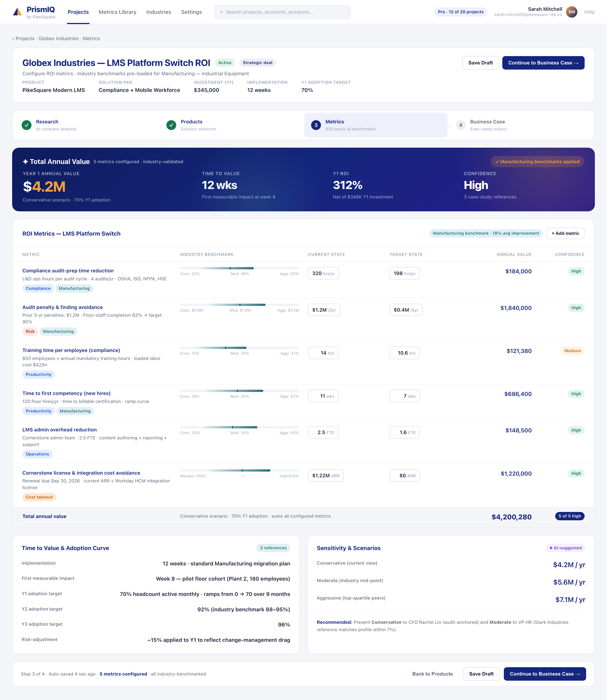This screenshot has height=700, width=607.
Task: Click the step 3 Metrics number badge
Action: [316, 125]
